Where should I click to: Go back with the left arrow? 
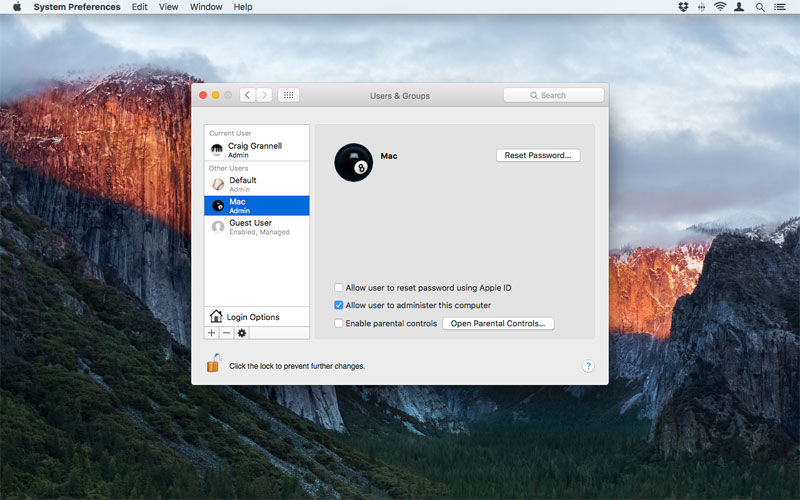point(247,95)
